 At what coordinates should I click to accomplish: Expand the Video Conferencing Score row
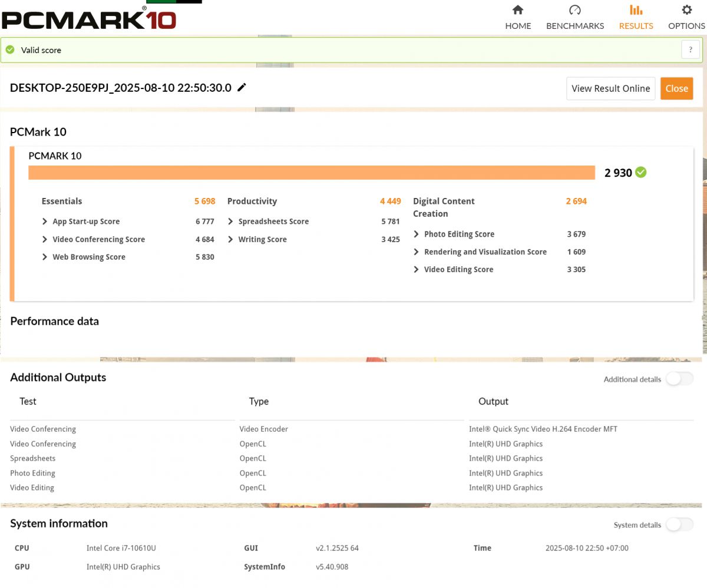[x=45, y=239]
